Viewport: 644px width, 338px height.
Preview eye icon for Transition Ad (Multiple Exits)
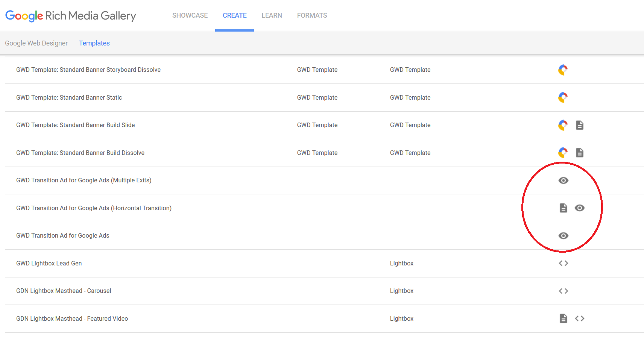pos(563,180)
